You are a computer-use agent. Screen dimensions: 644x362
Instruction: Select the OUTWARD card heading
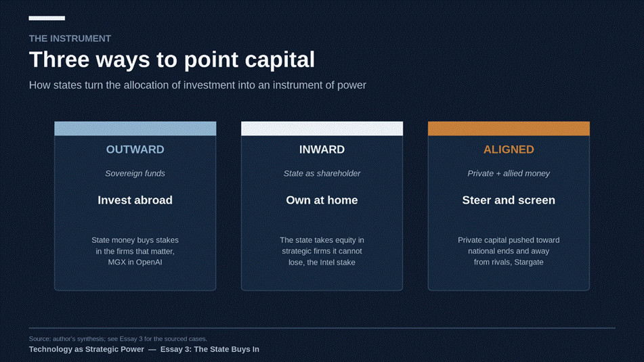coord(135,150)
